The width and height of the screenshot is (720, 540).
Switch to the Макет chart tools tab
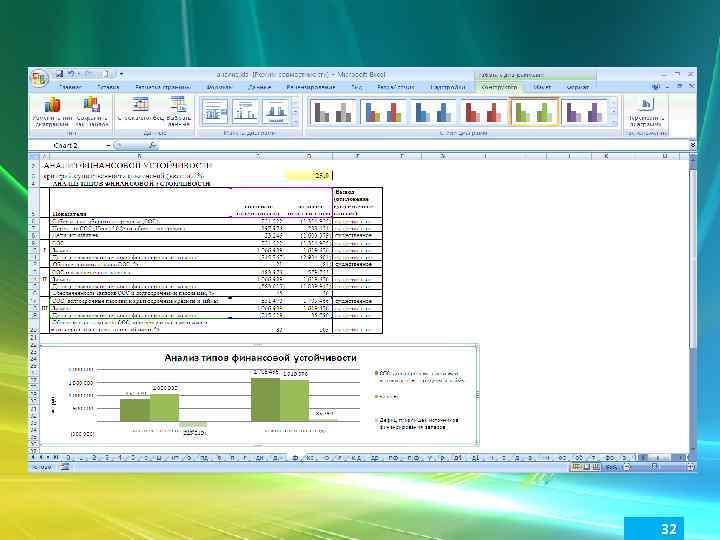542,87
